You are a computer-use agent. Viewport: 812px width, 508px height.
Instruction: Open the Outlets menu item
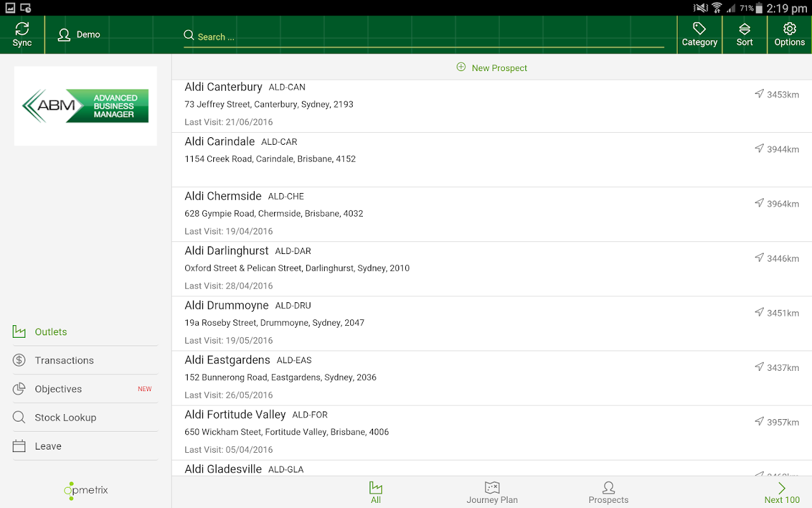coord(85,331)
